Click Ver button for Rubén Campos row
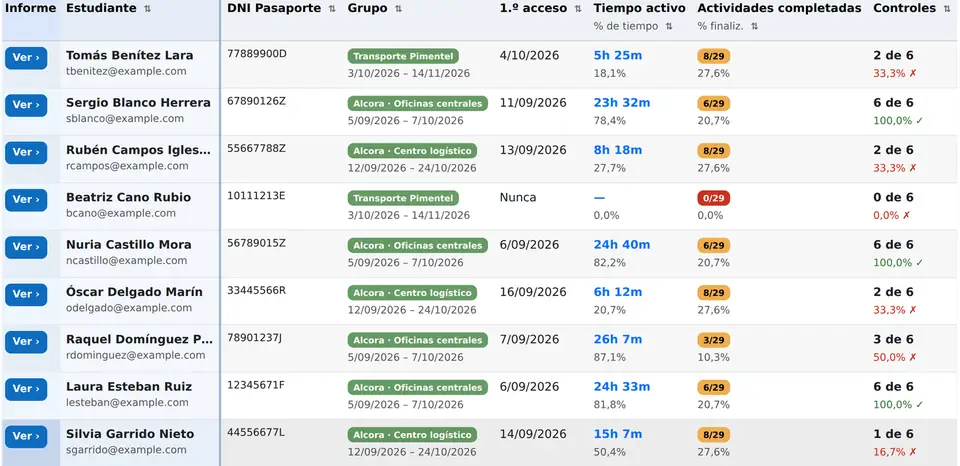Viewport: 960px width, 466px height. (x=26, y=152)
